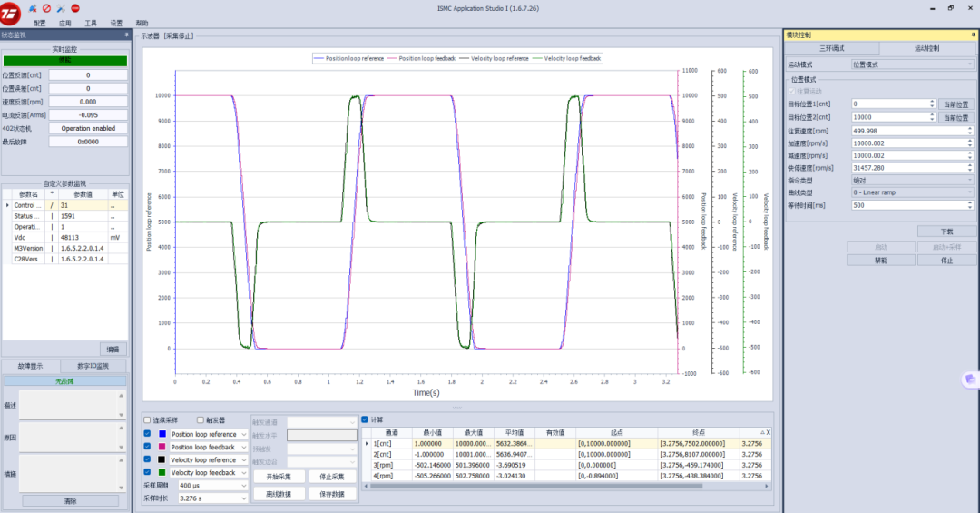Click the 加速度 stepper arrows
The width and height of the screenshot is (980, 513).
[x=970, y=143]
